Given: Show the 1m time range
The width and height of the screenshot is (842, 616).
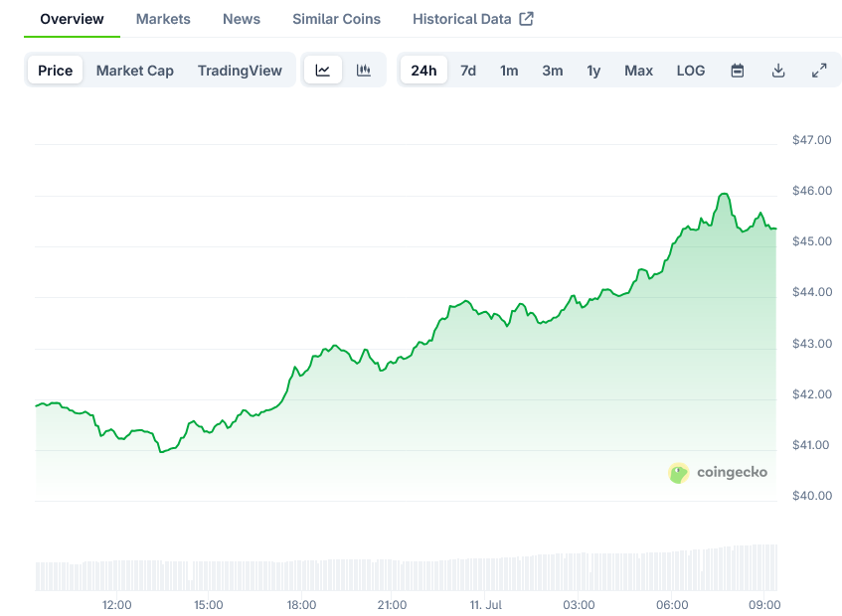Looking at the screenshot, I should (x=509, y=71).
